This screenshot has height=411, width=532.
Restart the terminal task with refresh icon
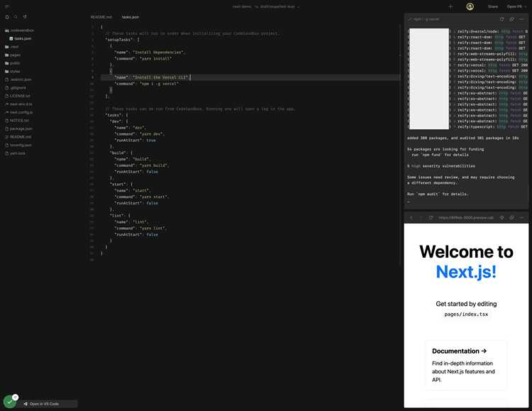pyautogui.click(x=501, y=19)
